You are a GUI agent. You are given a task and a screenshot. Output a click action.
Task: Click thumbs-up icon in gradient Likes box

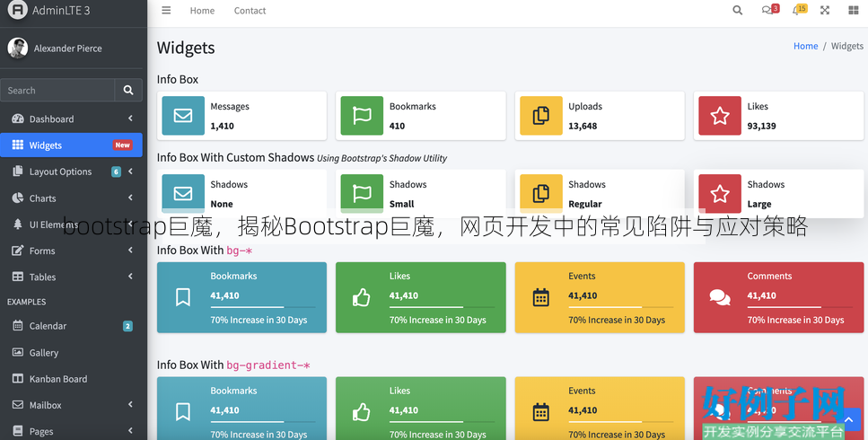tap(362, 412)
